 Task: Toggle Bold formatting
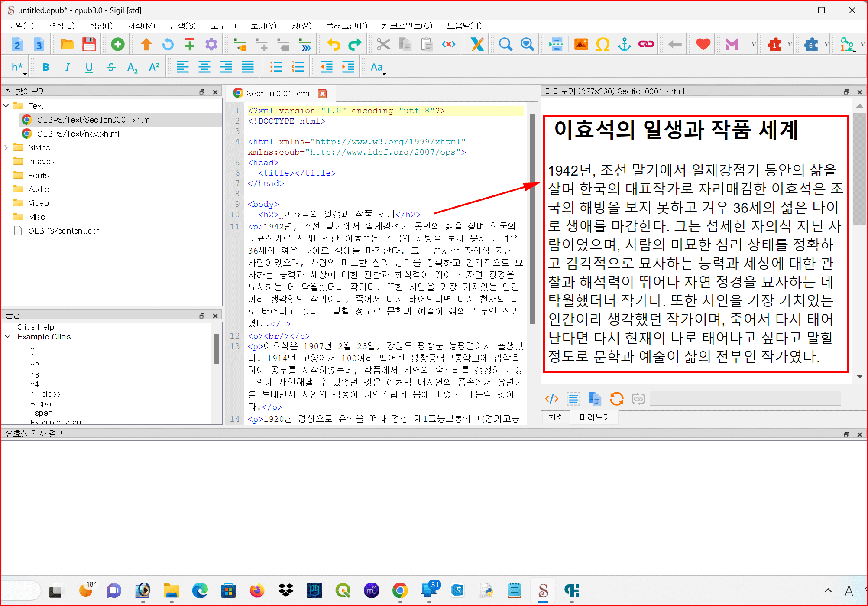click(46, 67)
